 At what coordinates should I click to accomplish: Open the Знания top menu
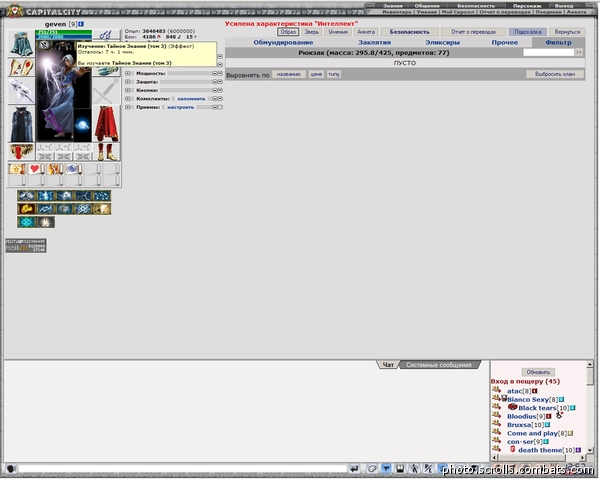tap(393, 6)
